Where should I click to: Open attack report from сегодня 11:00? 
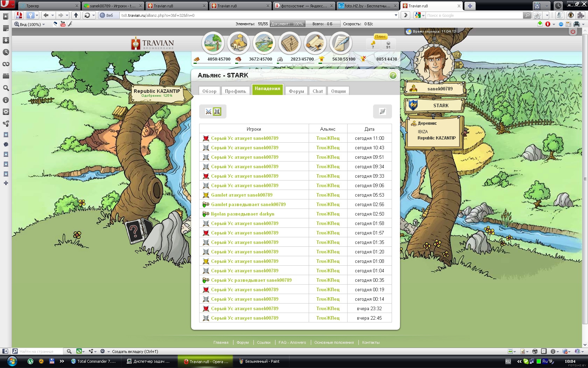click(245, 138)
